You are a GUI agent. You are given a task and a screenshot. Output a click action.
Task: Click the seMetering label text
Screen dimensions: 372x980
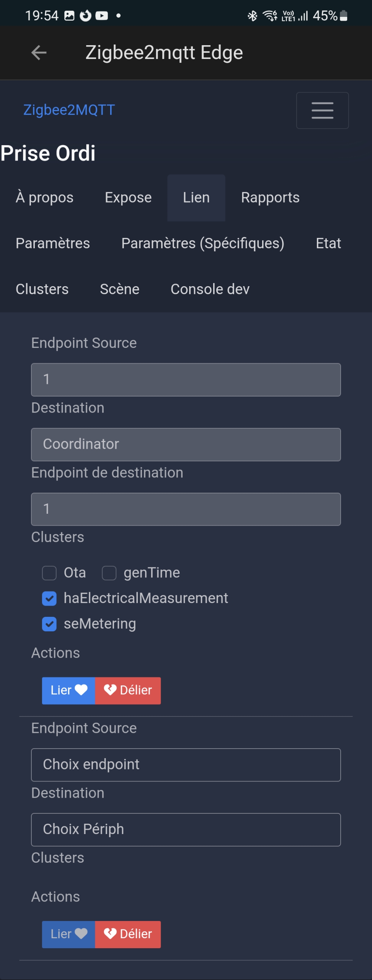point(100,624)
